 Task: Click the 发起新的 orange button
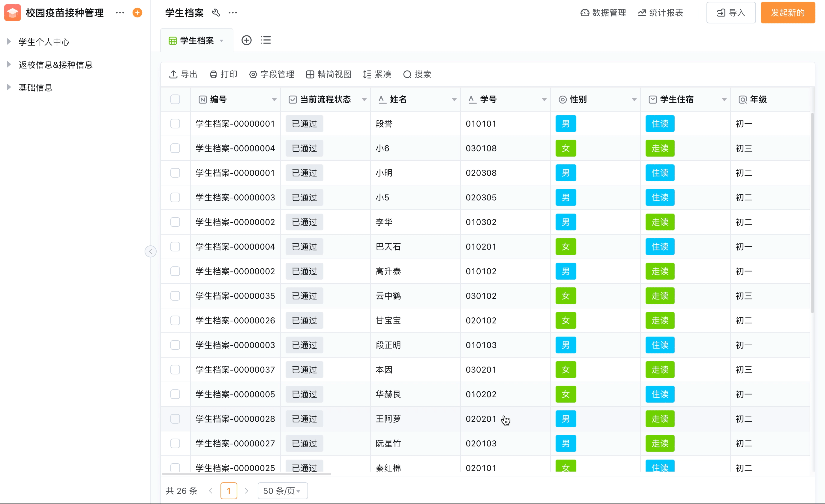[x=787, y=13]
